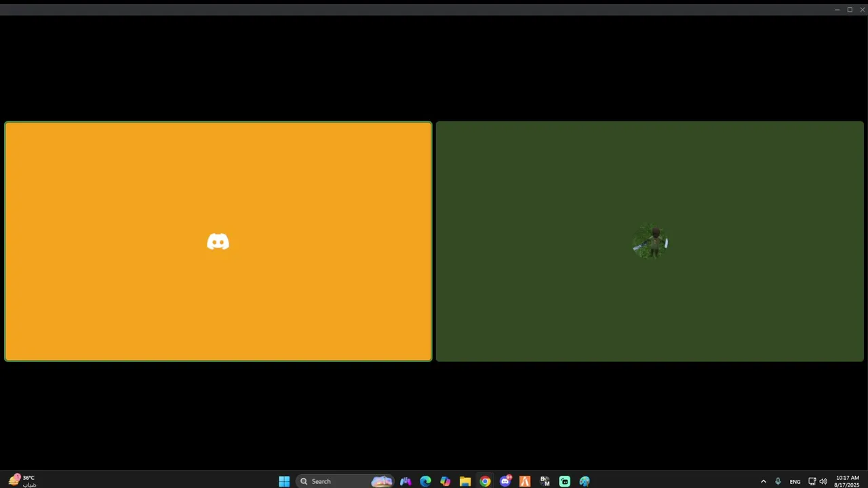Screen dimensions: 868x488
Task: Open the paint palette app in taskbar
Action: coord(585,481)
